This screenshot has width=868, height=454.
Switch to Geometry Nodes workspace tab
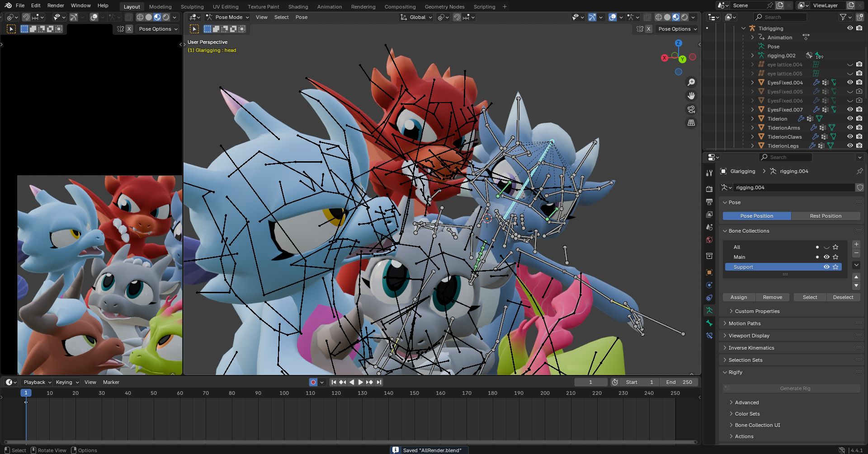[444, 7]
